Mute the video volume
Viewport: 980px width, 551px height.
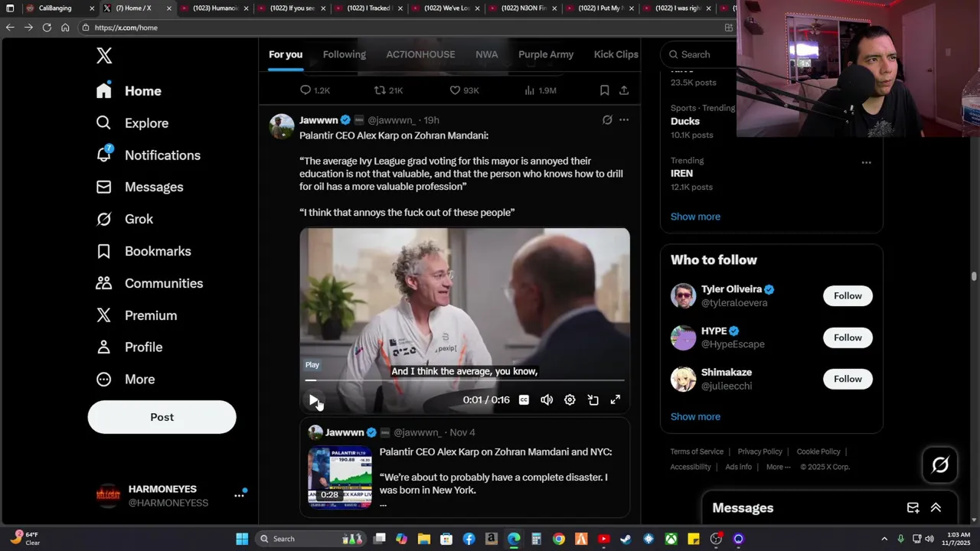tap(547, 400)
